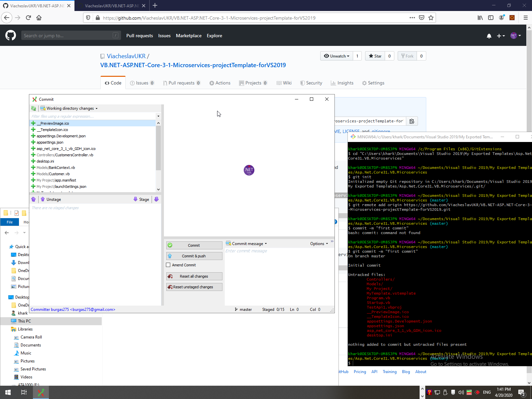Click the file filter regular expression field

click(x=93, y=116)
